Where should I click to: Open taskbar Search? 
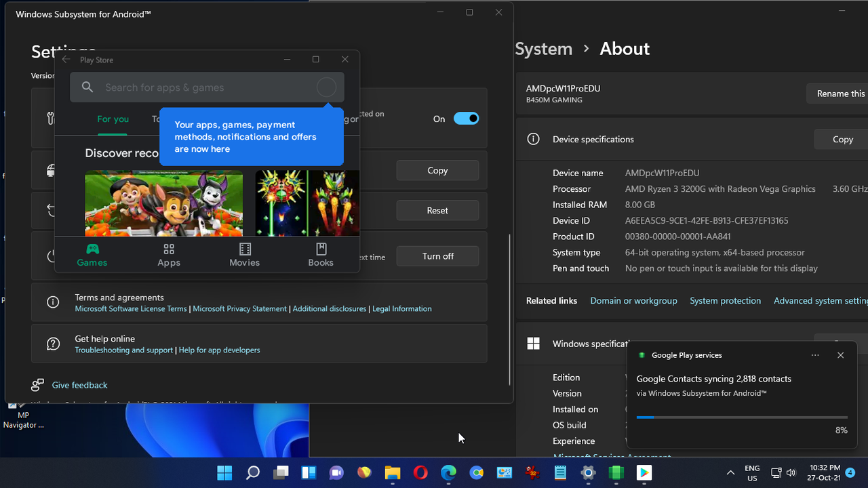pos(252,472)
